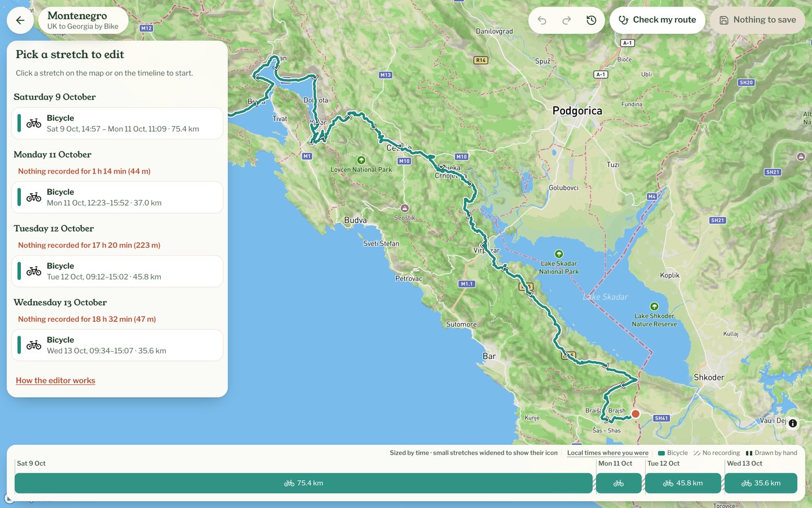Click the Local times where you were label
Screen dimensions: 812x508
point(608,453)
